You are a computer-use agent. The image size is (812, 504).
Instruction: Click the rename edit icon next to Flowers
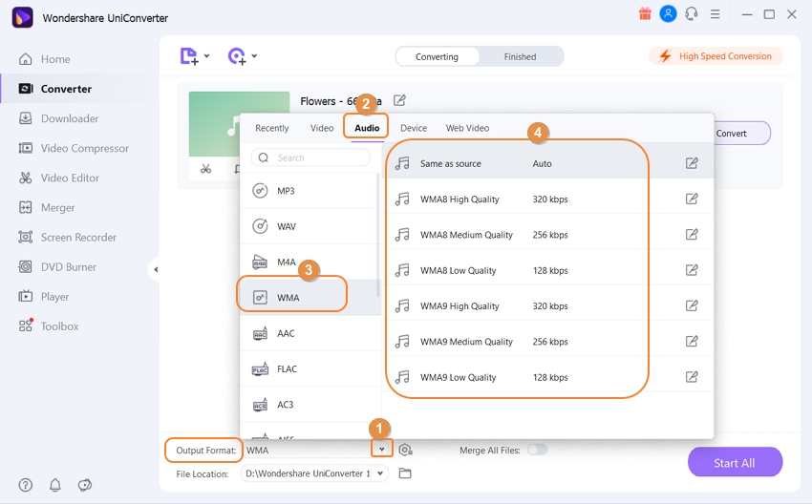point(399,100)
